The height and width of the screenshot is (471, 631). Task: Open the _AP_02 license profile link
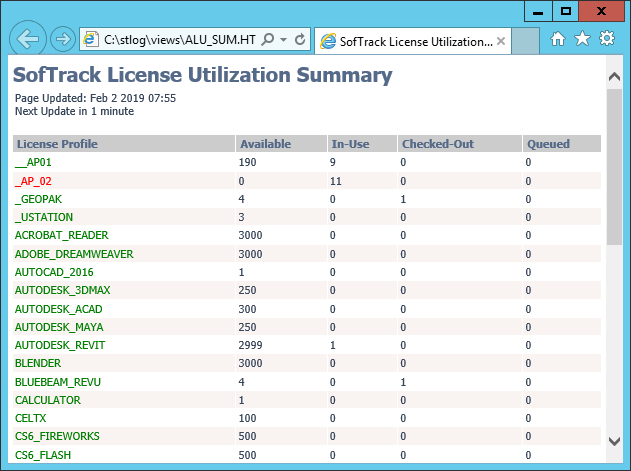(33, 181)
